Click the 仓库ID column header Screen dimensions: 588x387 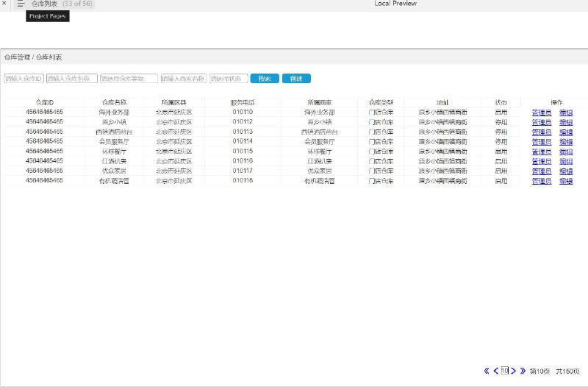(x=45, y=102)
